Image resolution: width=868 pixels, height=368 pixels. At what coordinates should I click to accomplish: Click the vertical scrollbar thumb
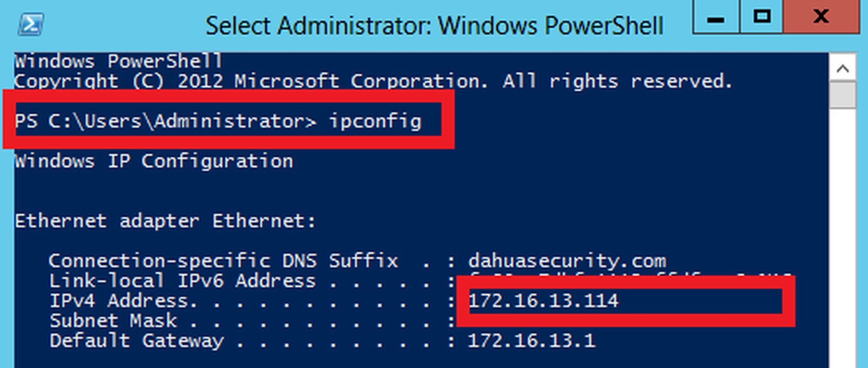coord(843,94)
